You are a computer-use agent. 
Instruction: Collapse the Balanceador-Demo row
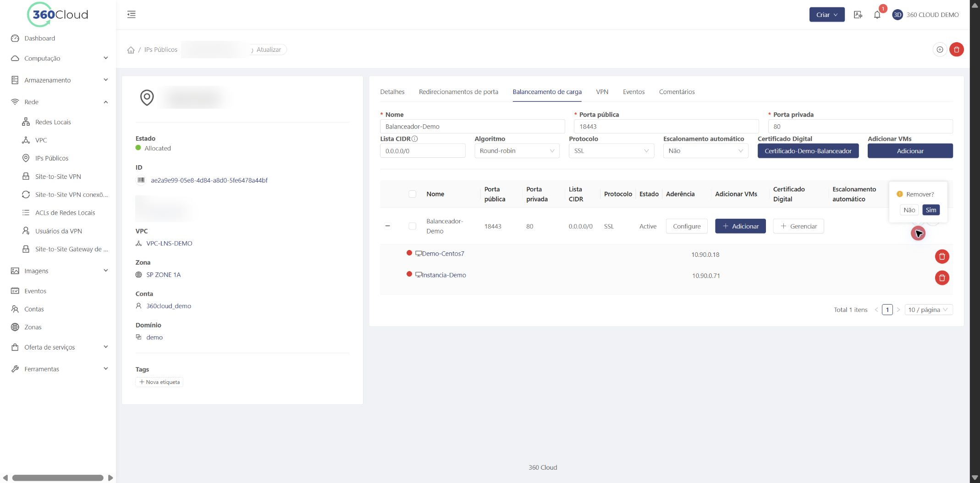click(388, 226)
